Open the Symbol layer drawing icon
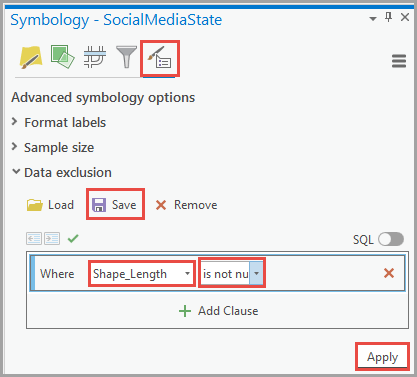This screenshot has height=377, width=417. click(x=95, y=57)
